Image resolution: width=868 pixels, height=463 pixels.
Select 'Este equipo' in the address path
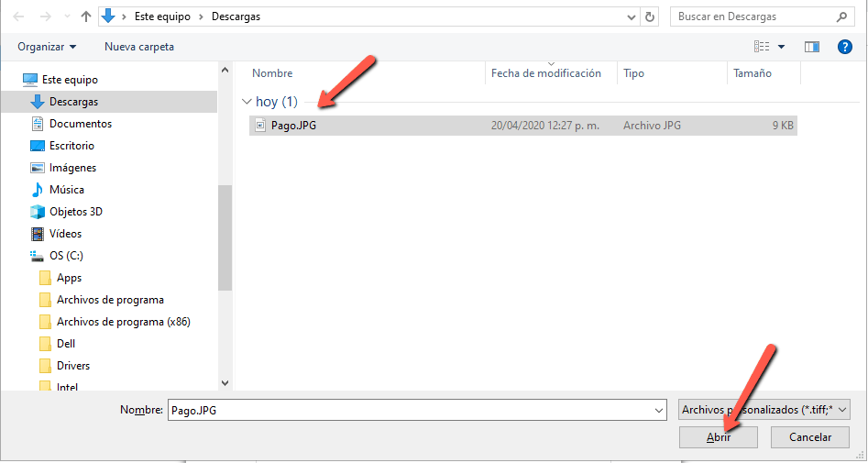tap(162, 17)
